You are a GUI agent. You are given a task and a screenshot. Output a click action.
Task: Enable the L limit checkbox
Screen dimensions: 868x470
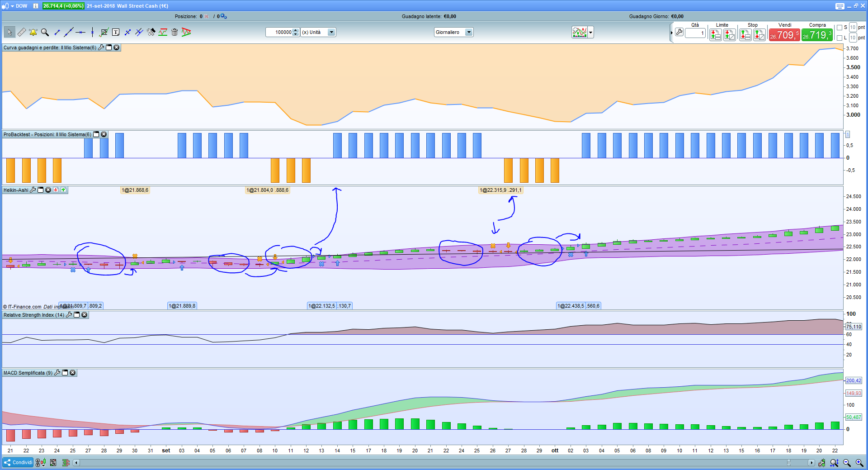[840, 38]
